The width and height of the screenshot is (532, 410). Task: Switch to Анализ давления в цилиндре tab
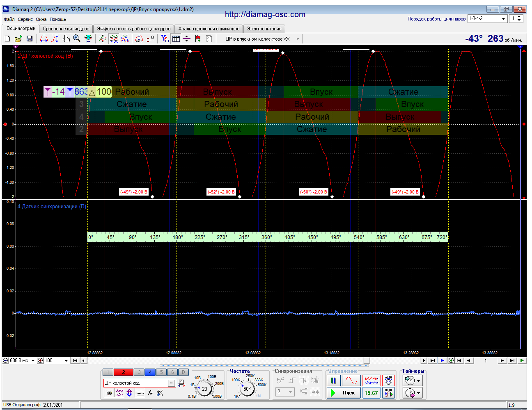coord(209,29)
